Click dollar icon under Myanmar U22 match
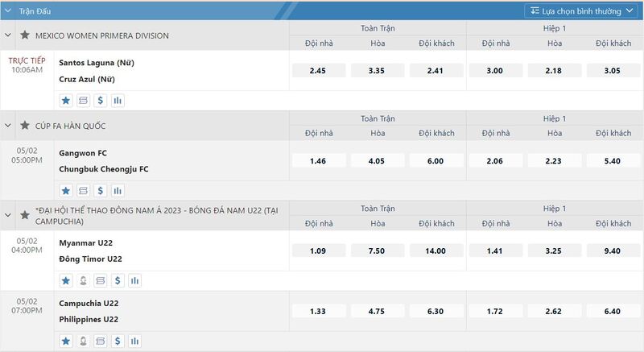This screenshot has height=352, width=644. pos(118,281)
